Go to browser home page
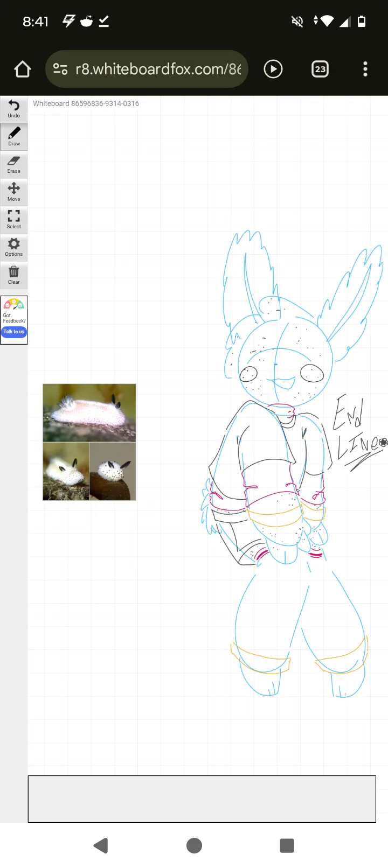This screenshot has height=868, width=388. [23, 69]
